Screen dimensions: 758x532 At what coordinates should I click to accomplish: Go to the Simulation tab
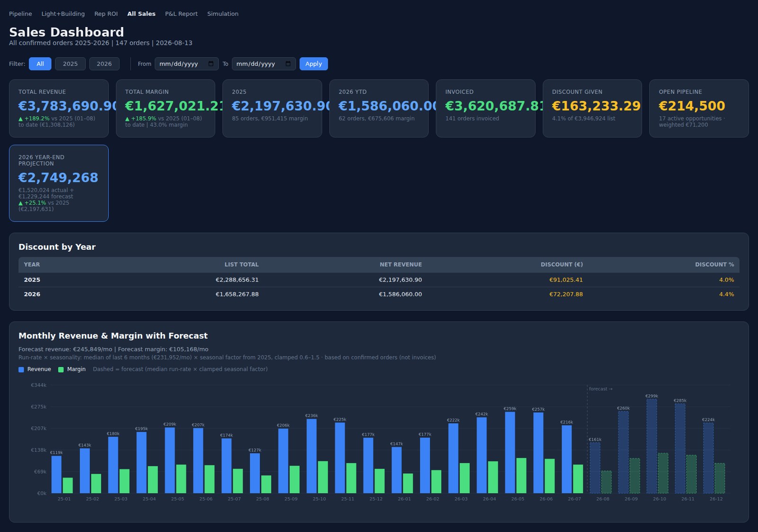coord(223,14)
